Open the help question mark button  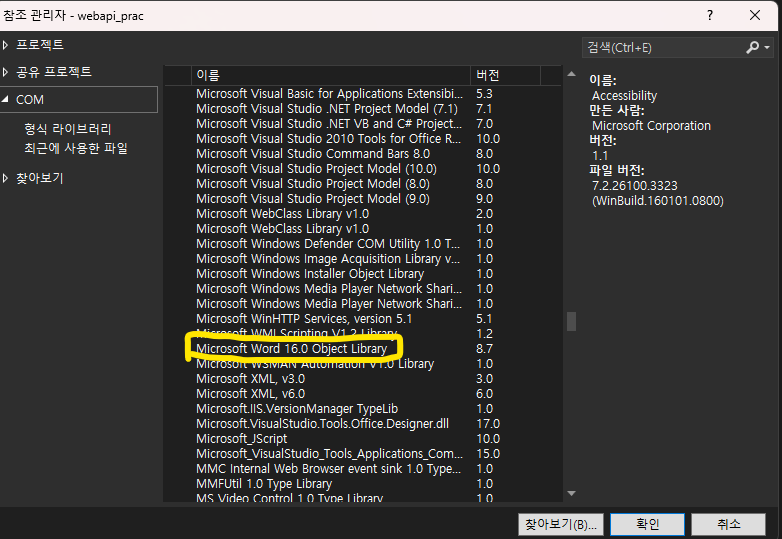click(710, 15)
